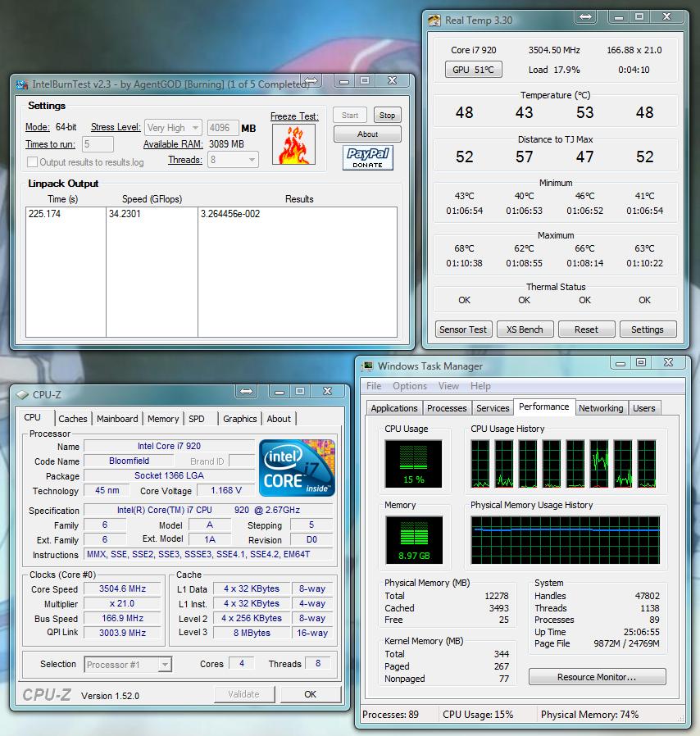Open the Stress Level dropdown
This screenshot has width=700, height=736.
point(173,128)
